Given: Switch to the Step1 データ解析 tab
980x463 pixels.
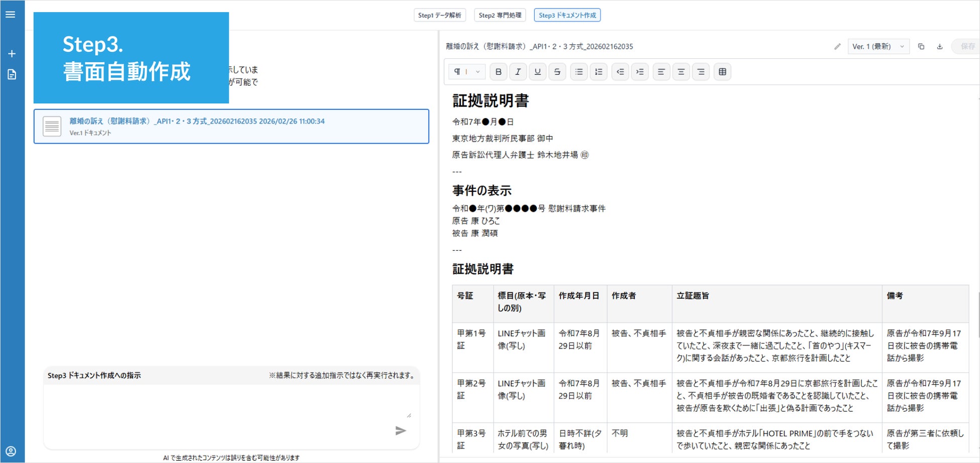Looking at the screenshot, I should coord(440,15).
